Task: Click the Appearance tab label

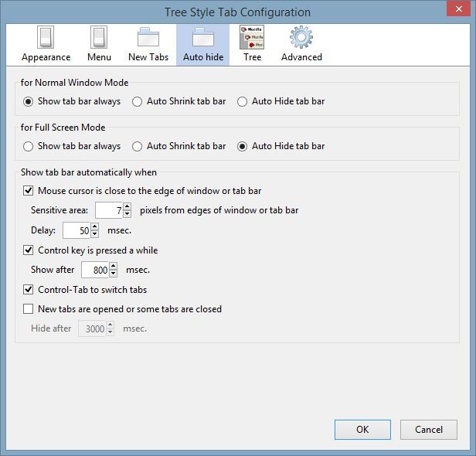Action: (x=46, y=57)
